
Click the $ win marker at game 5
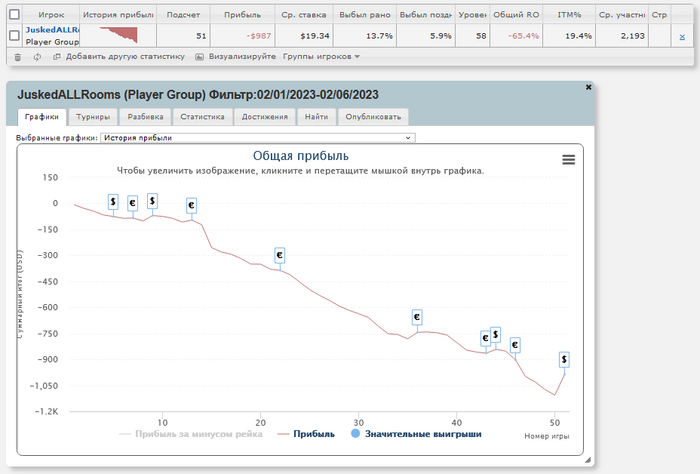pos(113,202)
